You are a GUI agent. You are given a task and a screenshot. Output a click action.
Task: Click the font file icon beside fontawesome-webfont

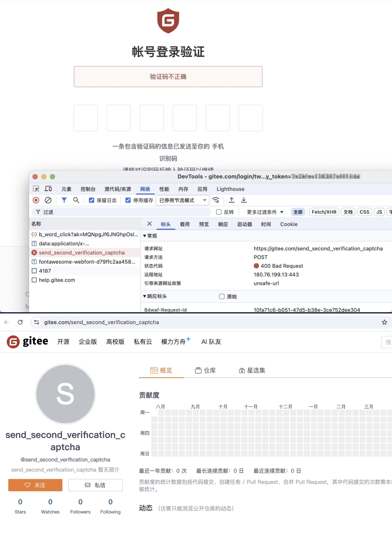click(34, 262)
